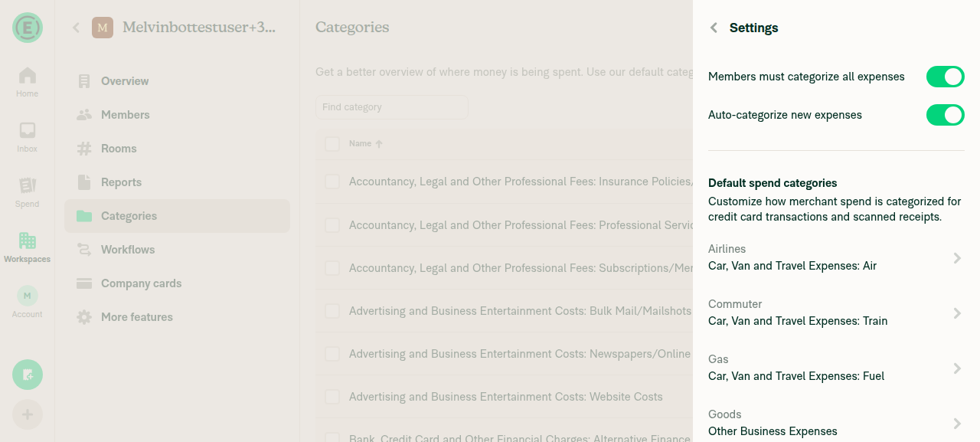Open the Bulk Mail/Mailshots category row
Image resolution: width=980 pixels, height=442 pixels.
pos(504,311)
